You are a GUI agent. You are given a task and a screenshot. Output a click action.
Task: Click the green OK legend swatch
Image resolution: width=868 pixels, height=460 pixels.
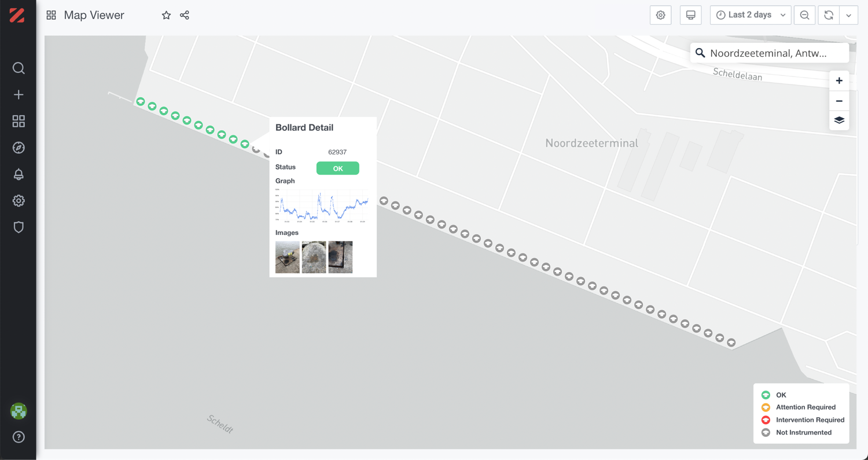click(x=766, y=395)
